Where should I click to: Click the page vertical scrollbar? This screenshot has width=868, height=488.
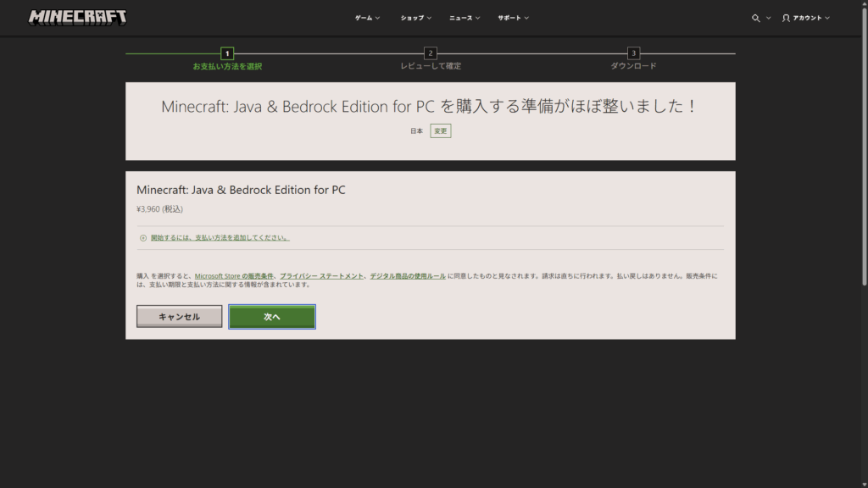tap(864, 146)
